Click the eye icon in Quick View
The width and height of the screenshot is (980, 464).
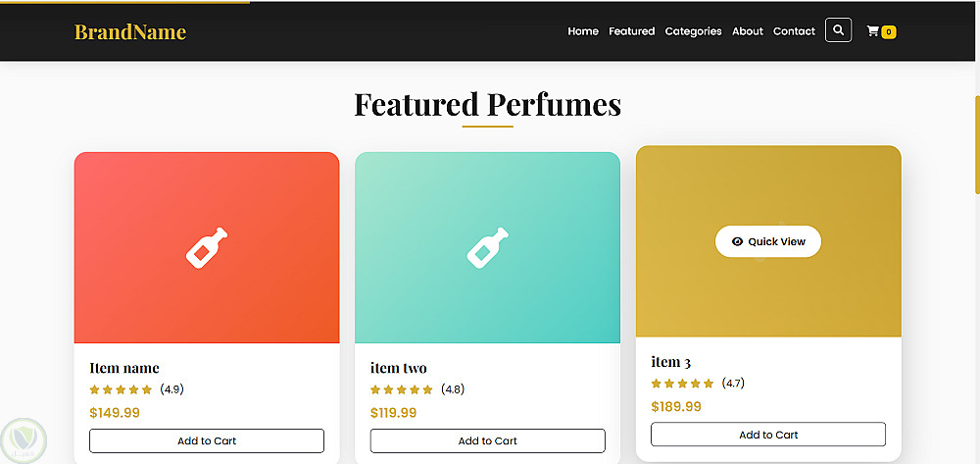[737, 241]
